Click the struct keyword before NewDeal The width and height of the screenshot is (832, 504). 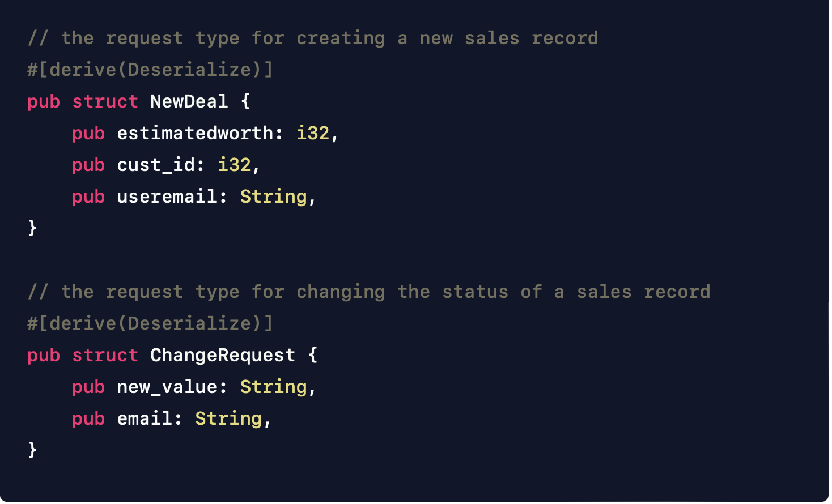[105, 101]
